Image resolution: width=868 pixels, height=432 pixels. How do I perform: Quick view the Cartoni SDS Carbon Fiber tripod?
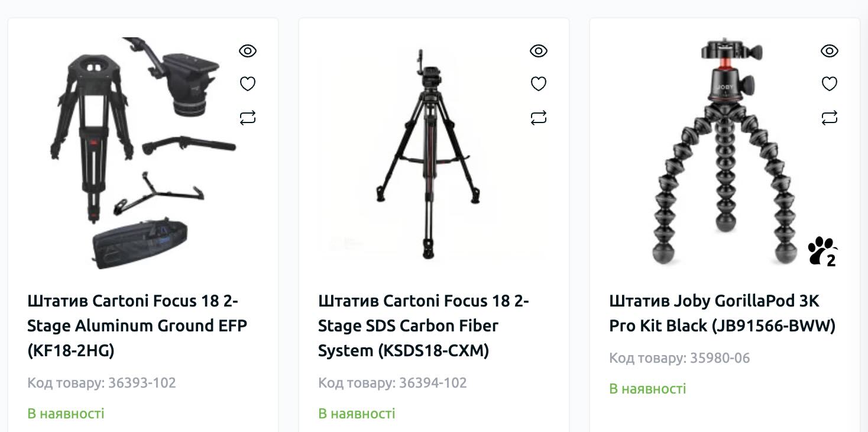coord(539,51)
